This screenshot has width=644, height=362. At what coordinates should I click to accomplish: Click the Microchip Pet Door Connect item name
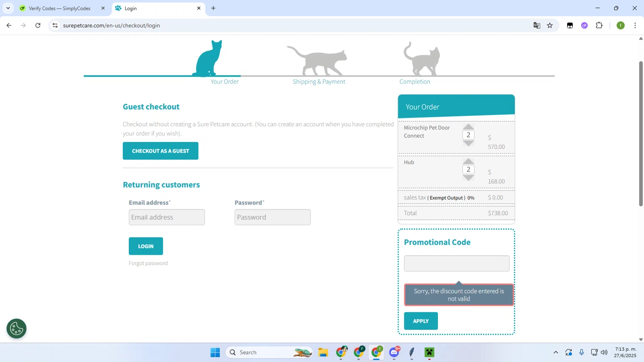tap(427, 132)
